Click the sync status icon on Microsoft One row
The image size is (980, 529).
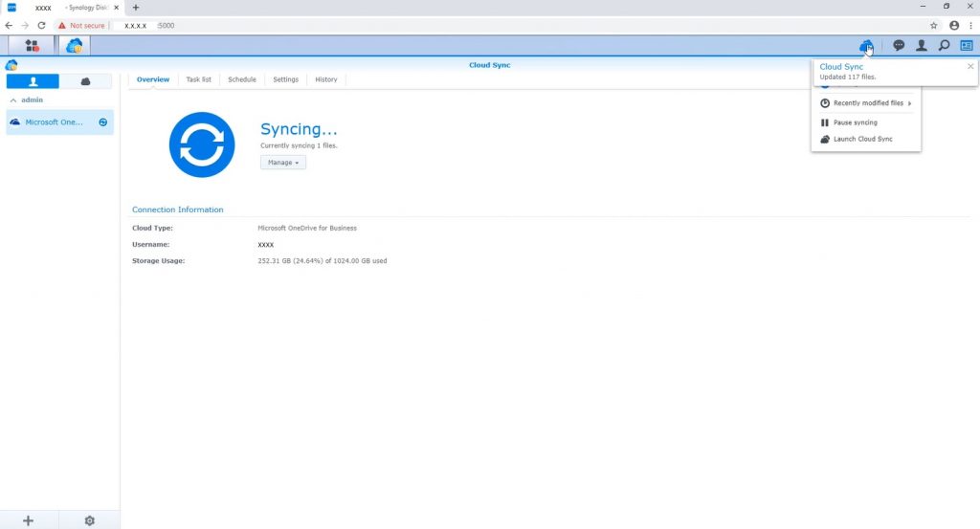tap(103, 122)
